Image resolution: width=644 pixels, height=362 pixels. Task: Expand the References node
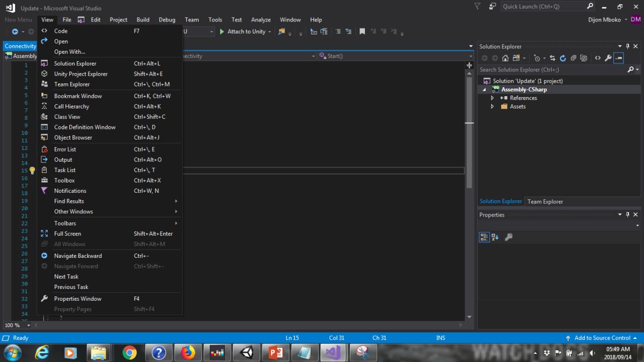click(x=492, y=98)
